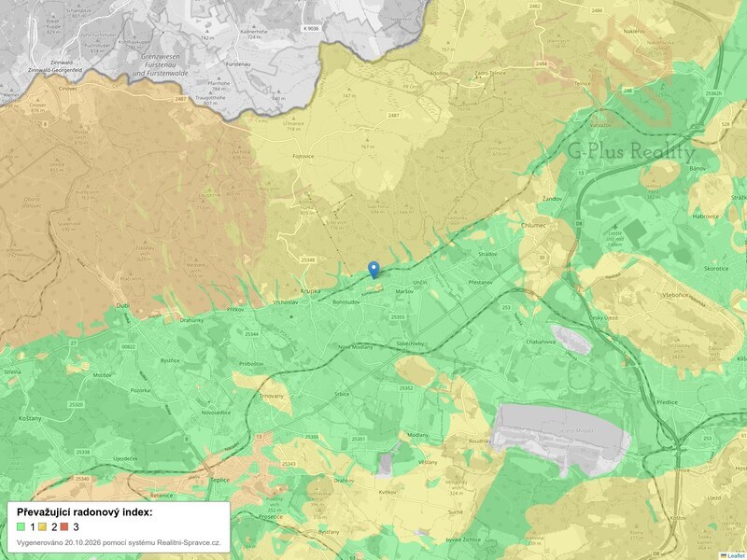Click the K 9036 road shield
This screenshot has width=747, height=560.
[x=310, y=29]
